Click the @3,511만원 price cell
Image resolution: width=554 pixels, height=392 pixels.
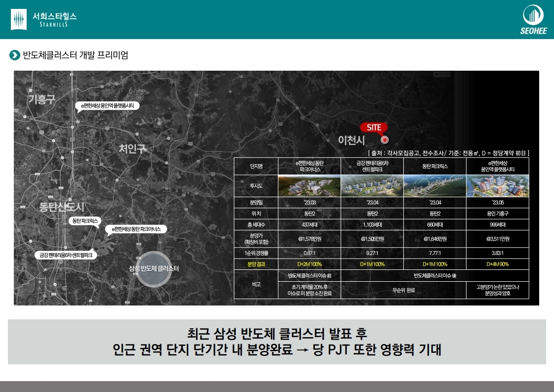498,239
